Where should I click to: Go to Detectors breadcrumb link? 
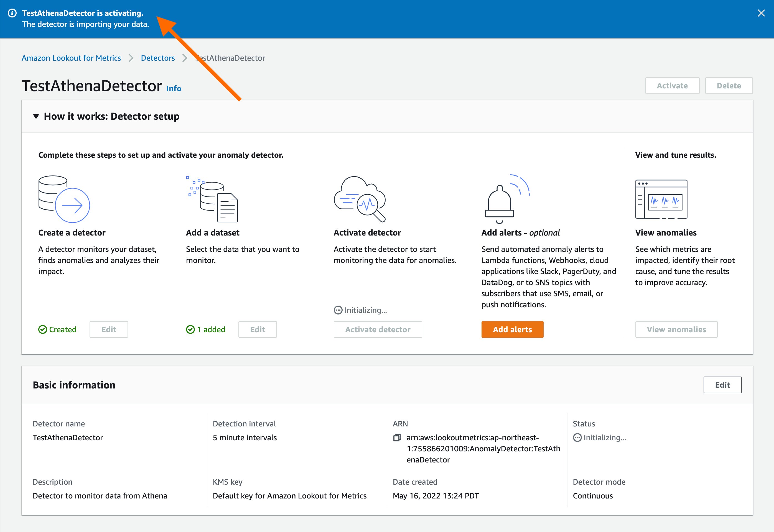(158, 58)
